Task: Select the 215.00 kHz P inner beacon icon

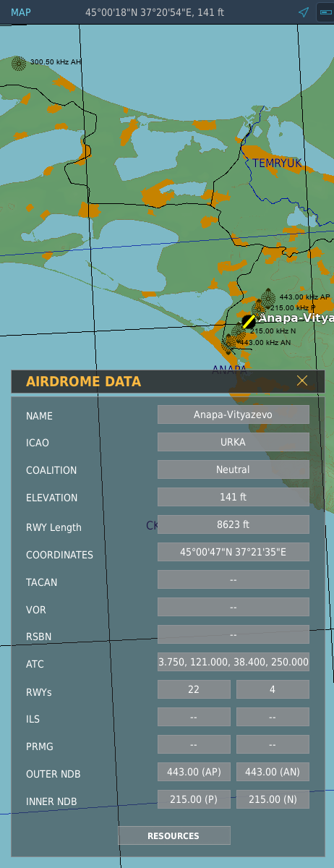Action: (258, 309)
